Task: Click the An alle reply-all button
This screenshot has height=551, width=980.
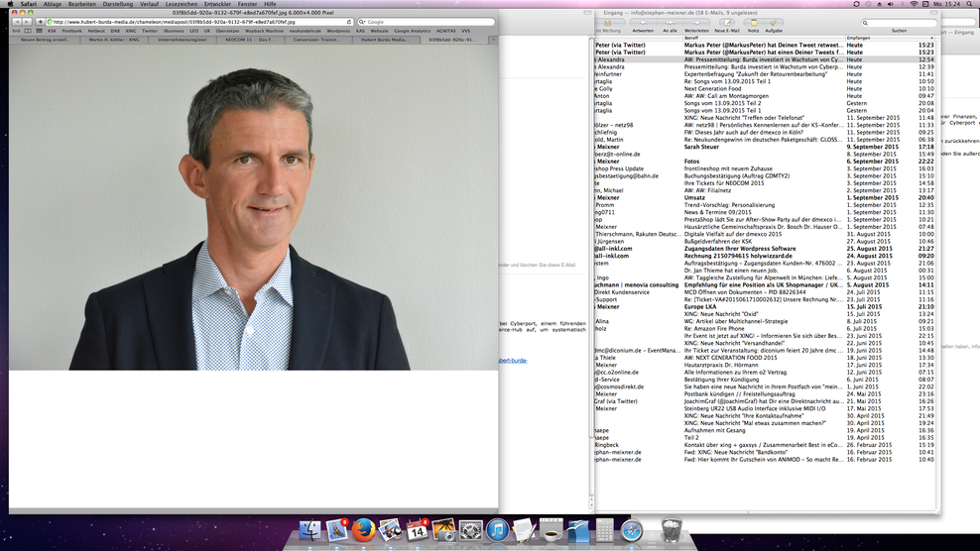Action: pyautogui.click(x=670, y=25)
